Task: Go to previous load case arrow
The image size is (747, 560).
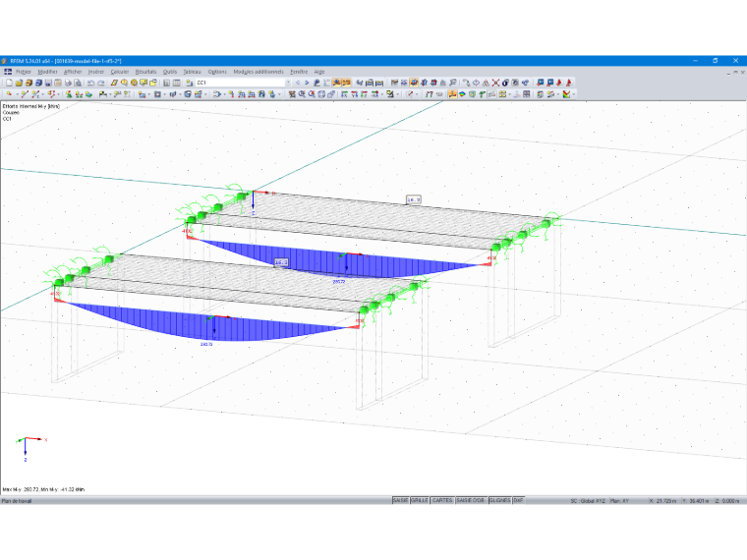Action: (x=298, y=83)
